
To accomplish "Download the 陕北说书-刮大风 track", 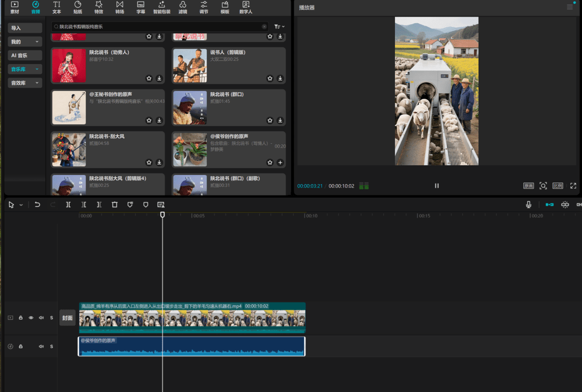I will click(159, 163).
